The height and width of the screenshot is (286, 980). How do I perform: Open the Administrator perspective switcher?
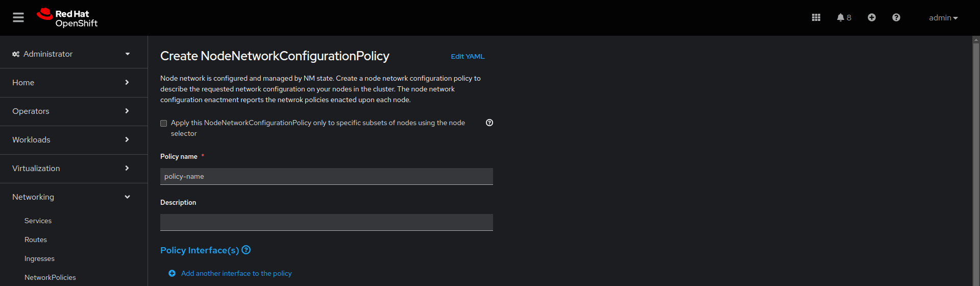(73, 54)
